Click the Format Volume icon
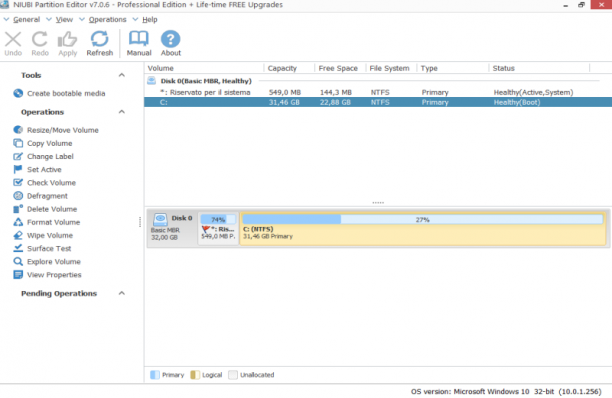 (18, 222)
